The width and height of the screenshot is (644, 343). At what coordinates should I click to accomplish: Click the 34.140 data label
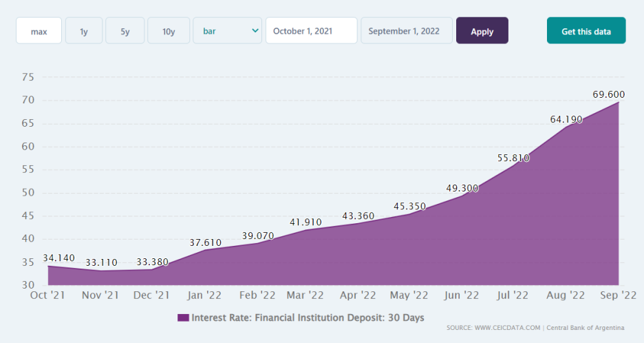[58, 258]
